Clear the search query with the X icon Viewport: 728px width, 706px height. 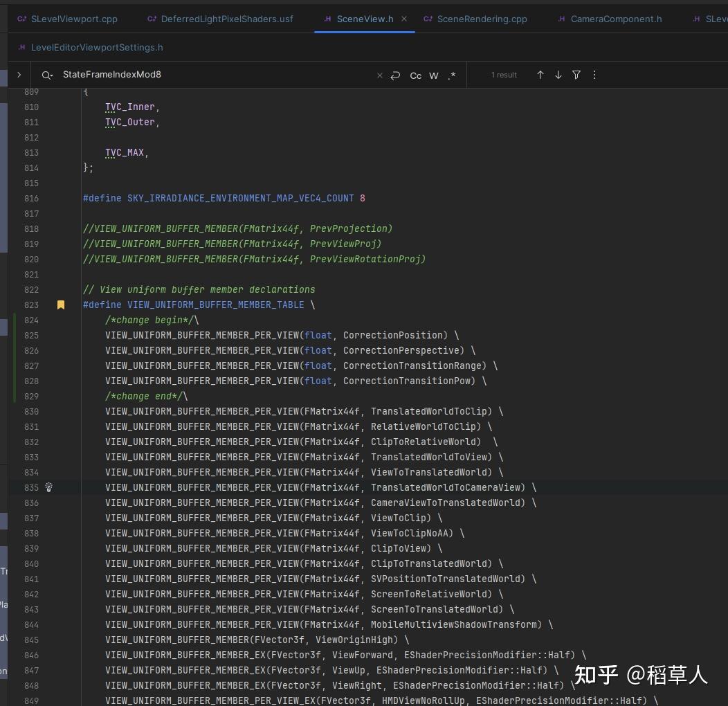[379, 75]
